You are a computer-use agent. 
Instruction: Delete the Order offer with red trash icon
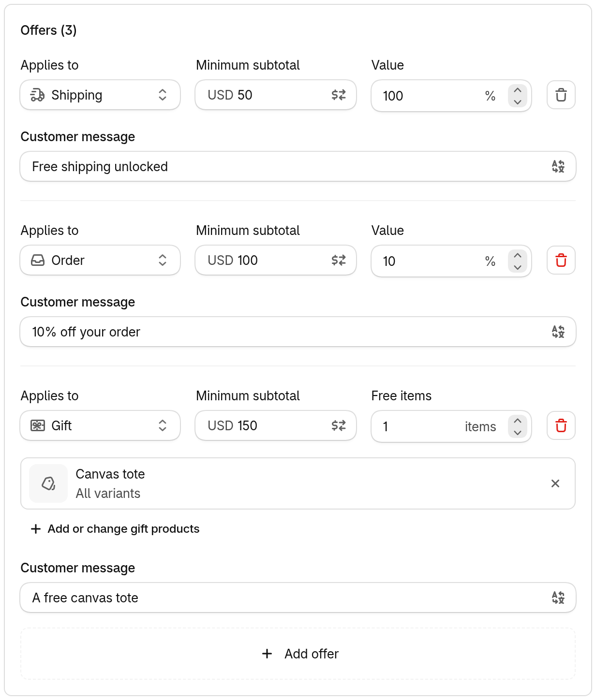pos(561,260)
